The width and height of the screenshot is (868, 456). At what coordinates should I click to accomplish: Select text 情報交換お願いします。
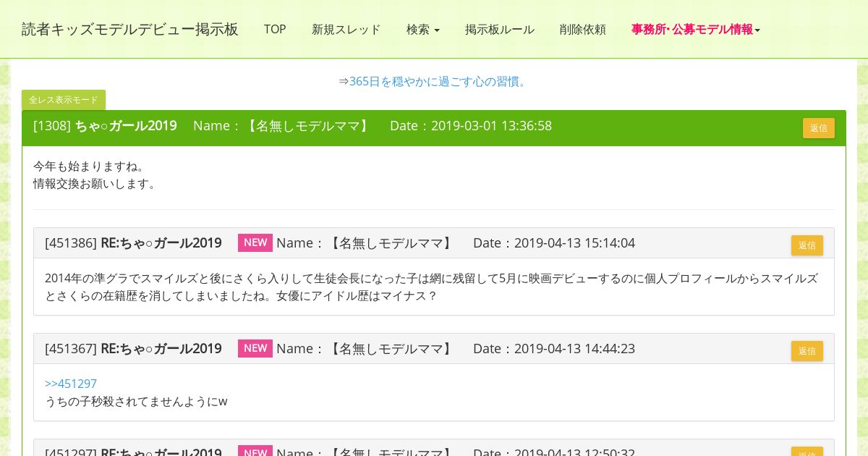pos(95,184)
